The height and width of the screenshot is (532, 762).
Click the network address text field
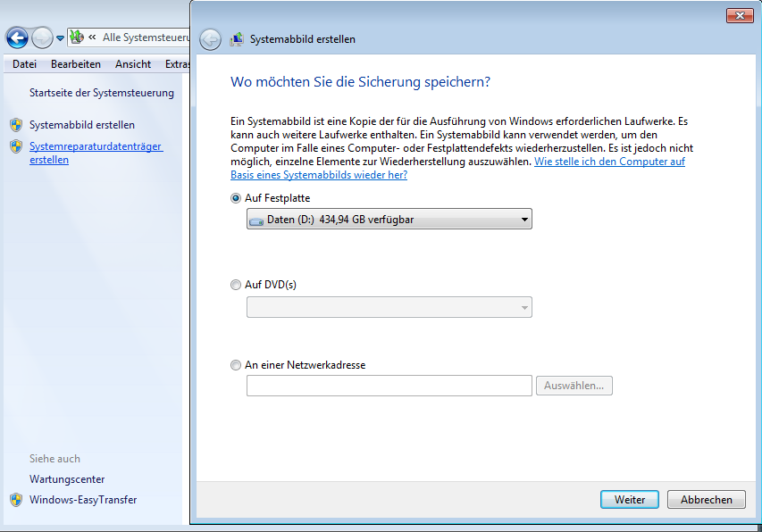click(389, 386)
